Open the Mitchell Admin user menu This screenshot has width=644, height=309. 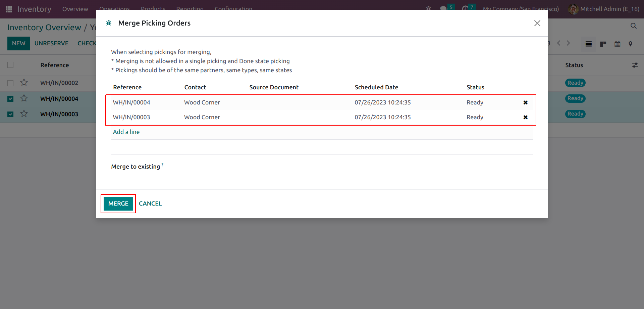(604, 9)
